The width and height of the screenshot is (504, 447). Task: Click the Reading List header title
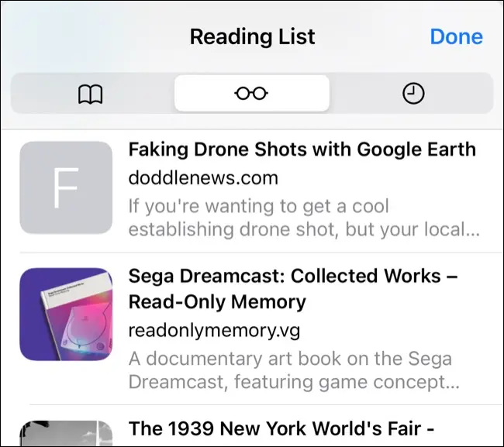click(252, 36)
